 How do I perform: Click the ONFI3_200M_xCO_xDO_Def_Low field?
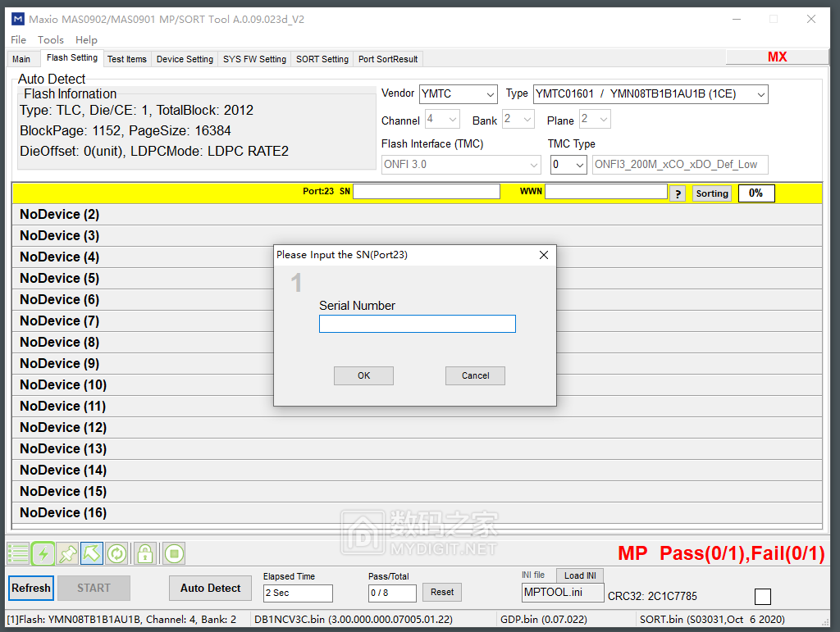coord(680,165)
